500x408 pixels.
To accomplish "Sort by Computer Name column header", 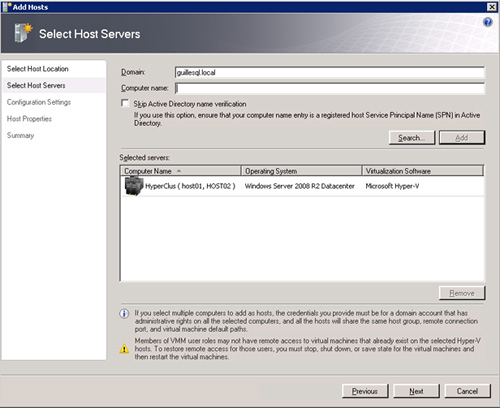I will (180, 171).
